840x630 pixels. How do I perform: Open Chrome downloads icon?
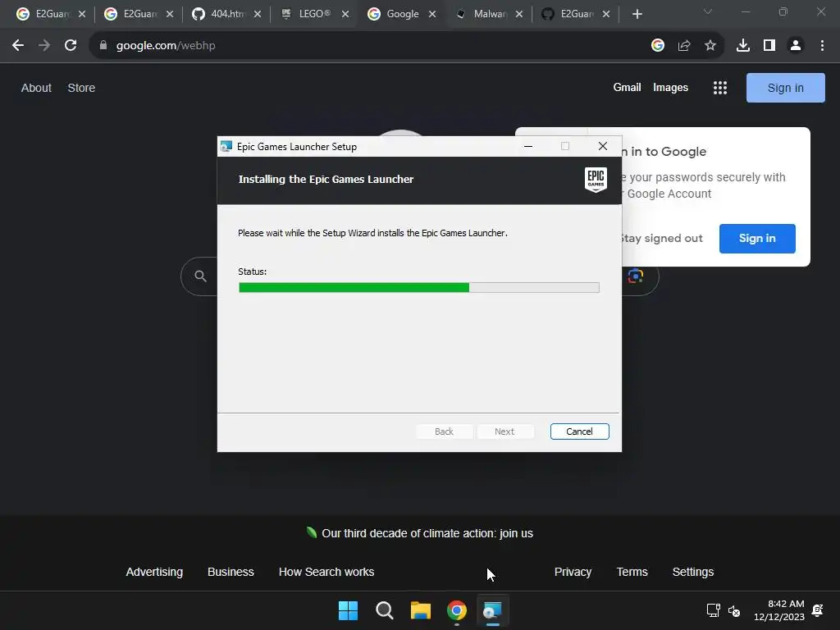coord(742,46)
